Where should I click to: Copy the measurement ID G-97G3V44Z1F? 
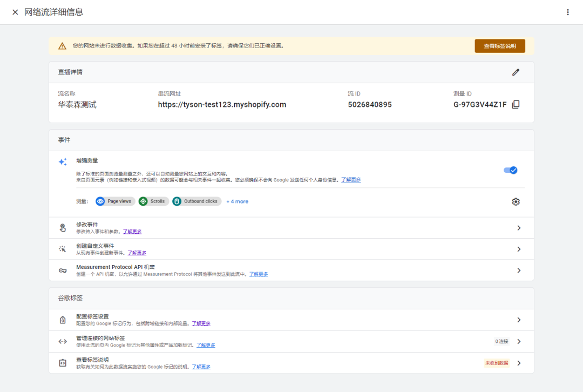click(x=516, y=105)
